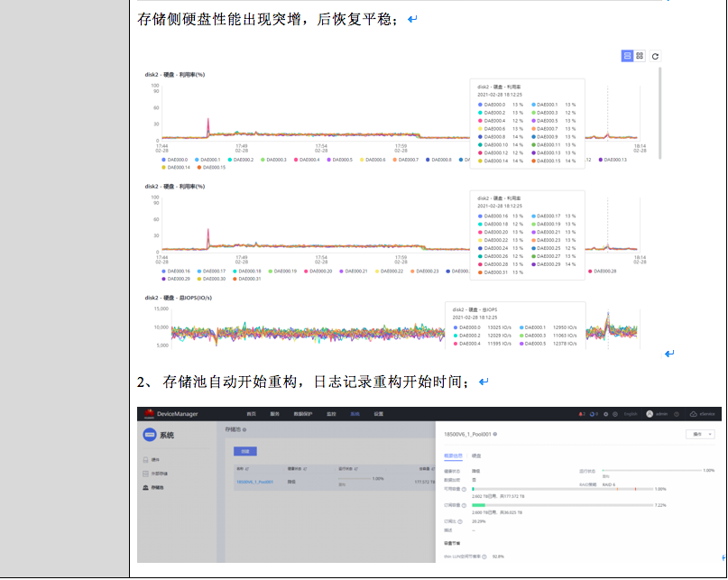Toggle DAE000.4 series in first chart legend

tap(307, 160)
